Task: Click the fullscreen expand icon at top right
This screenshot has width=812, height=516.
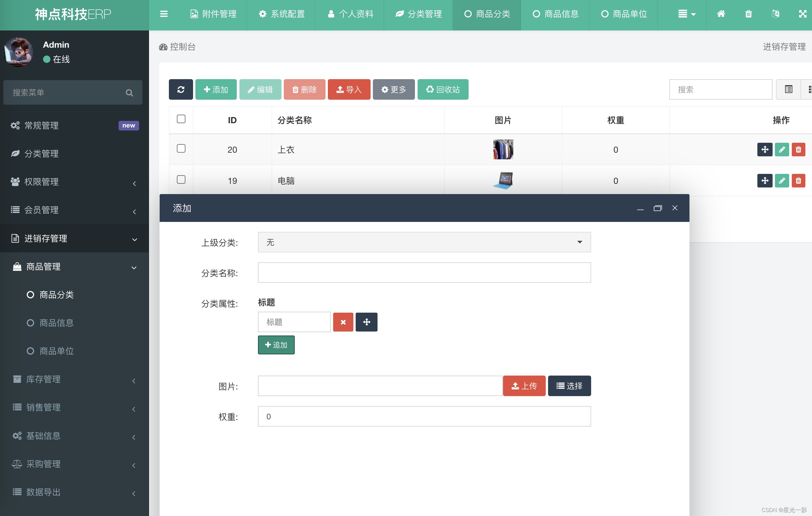Action: (x=802, y=14)
